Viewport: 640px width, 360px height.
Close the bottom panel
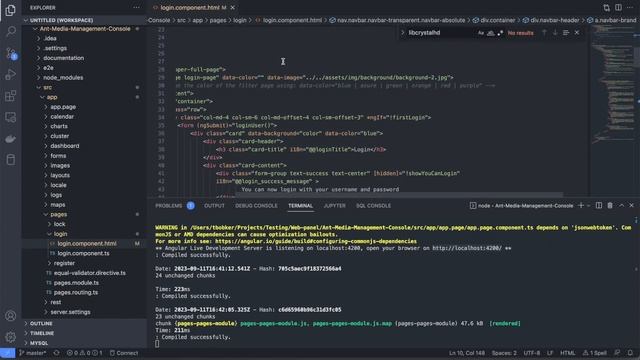point(631,205)
